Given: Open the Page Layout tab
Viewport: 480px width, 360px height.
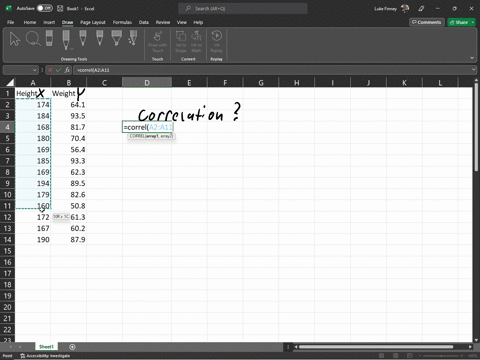Looking at the screenshot, I should tap(93, 22).
